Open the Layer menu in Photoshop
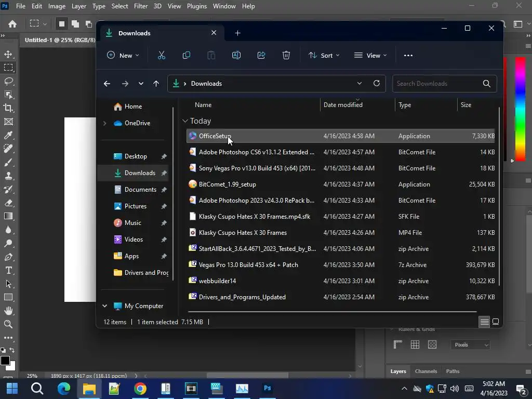 [79, 6]
